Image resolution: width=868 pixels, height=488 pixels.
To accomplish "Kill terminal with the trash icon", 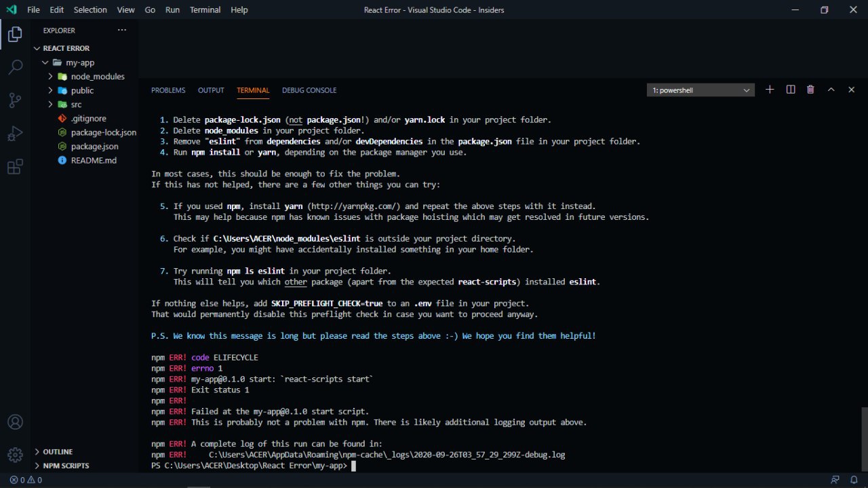I will point(810,90).
